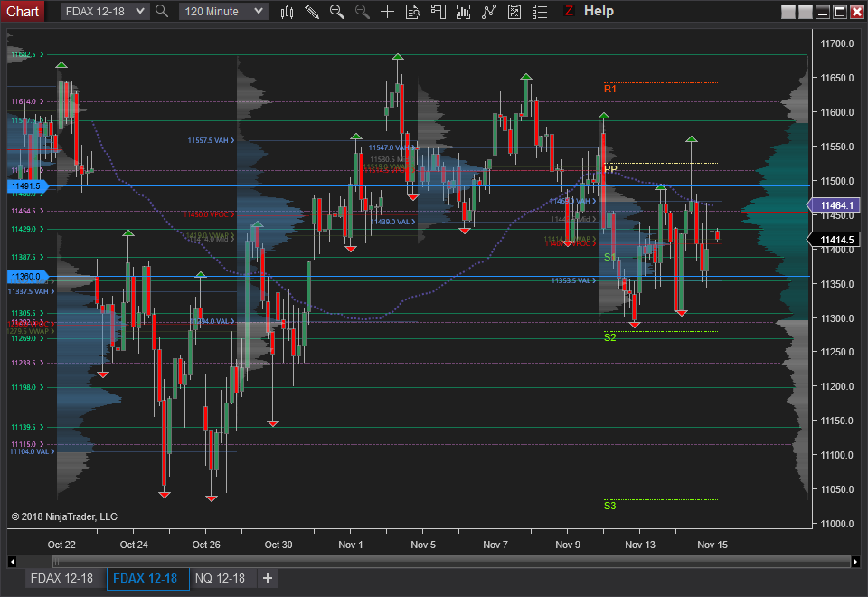Click the 11198.0 level label
The image size is (868, 597).
(x=27, y=387)
